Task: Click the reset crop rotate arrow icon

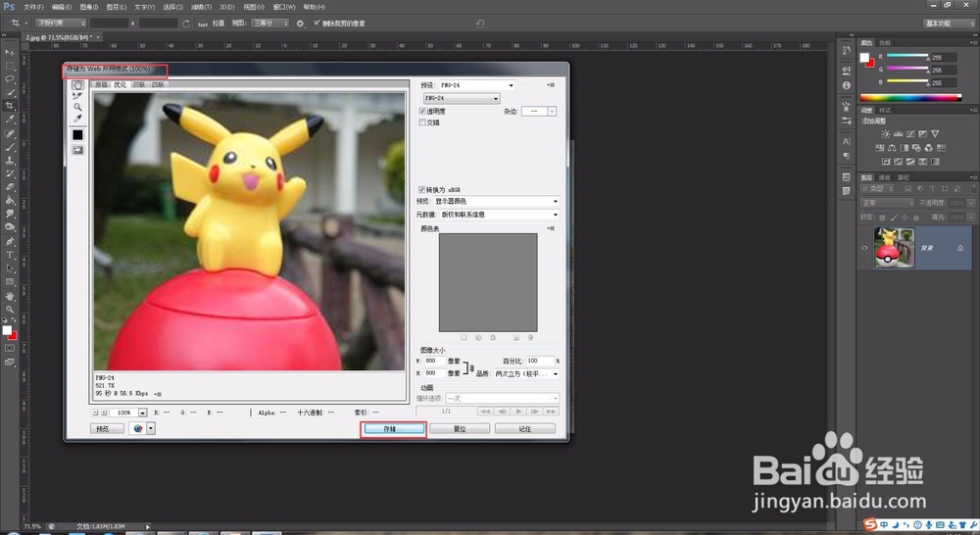Action: click(480, 24)
